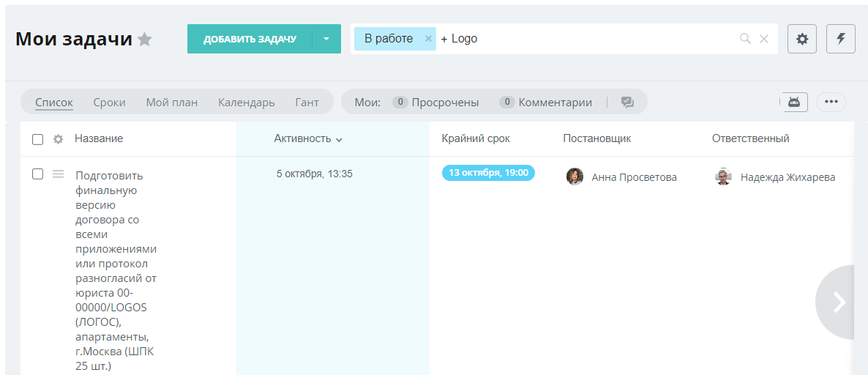
Task: Click the search magnifier icon in filter
Action: coord(745,39)
